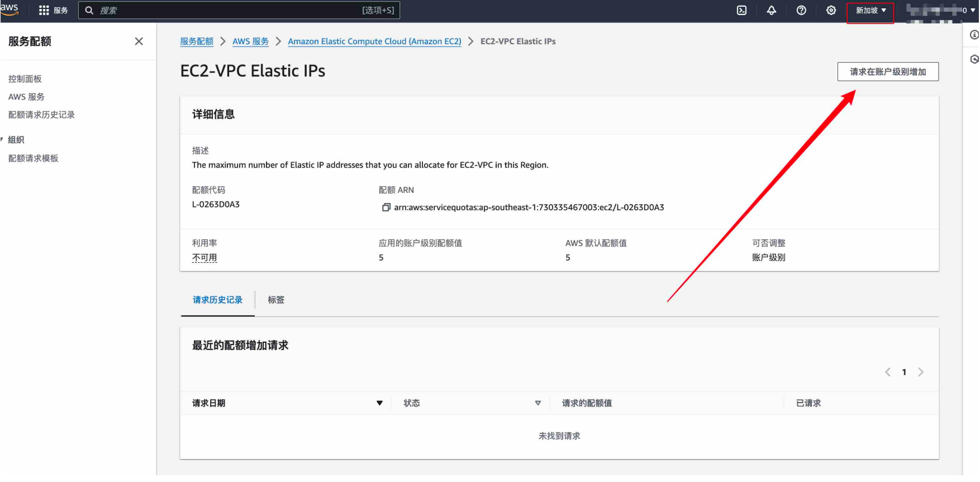Open the blurred account name menu
This screenshot has width=980, height=482.
[940, 11]
